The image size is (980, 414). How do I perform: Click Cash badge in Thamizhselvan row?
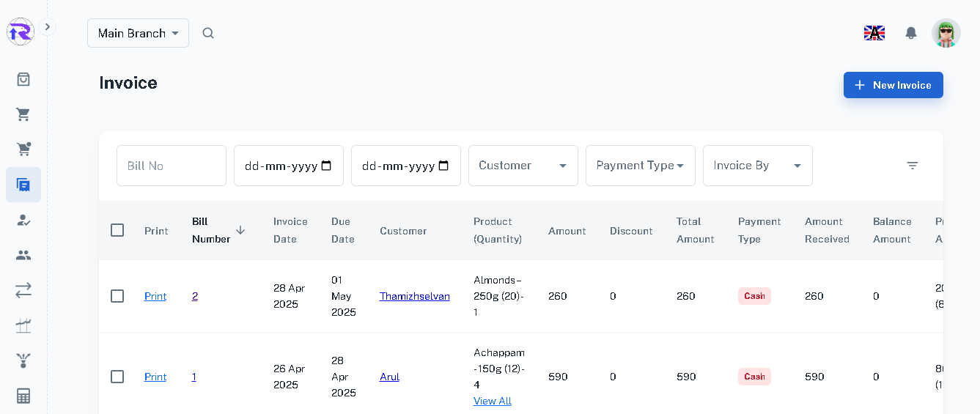tap(754, 296)
